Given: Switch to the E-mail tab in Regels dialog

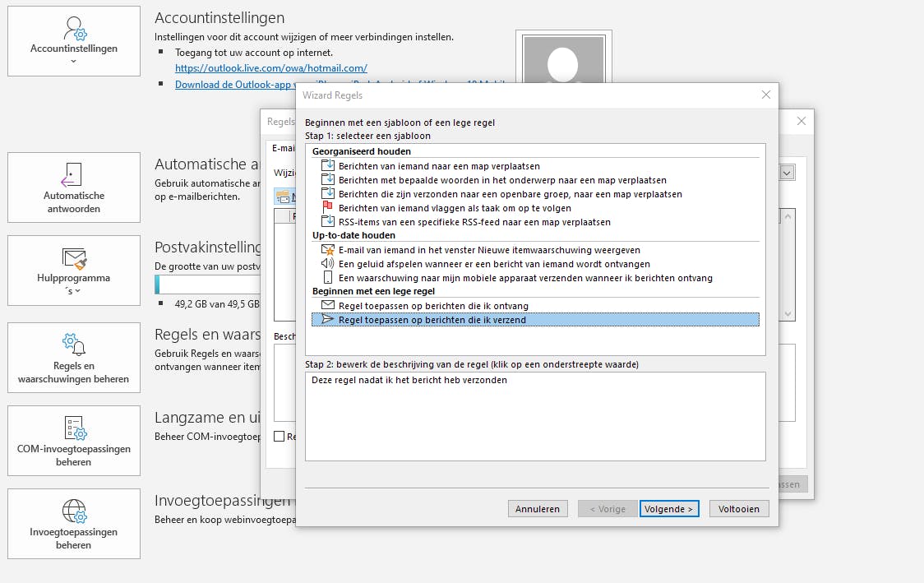Looking at the screenshot, I should click(x=284, y=148).
